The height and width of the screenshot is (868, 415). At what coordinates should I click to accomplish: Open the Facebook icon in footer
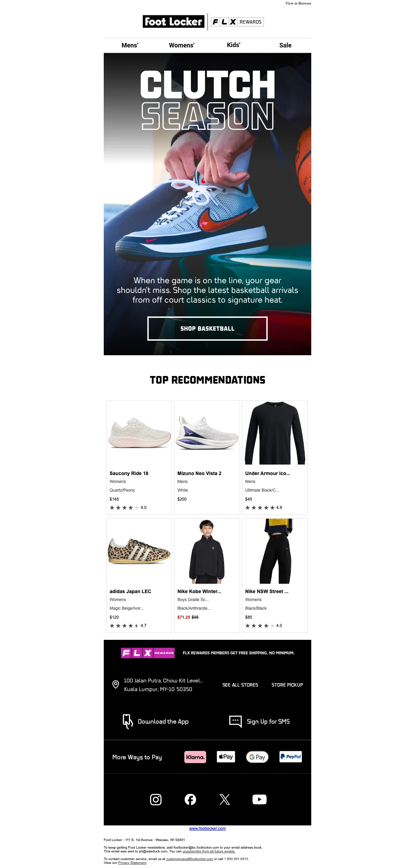coord(190,799)
